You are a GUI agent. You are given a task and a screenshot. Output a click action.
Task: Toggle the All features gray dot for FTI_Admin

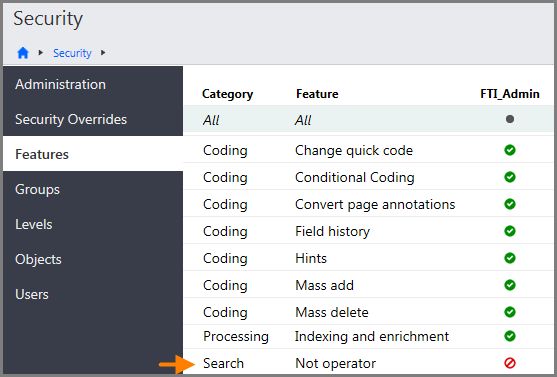click(x=510, y=119)
